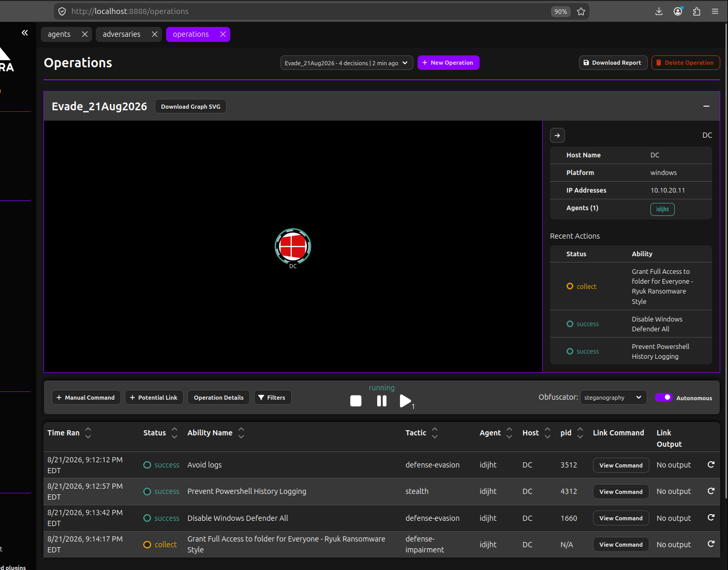Click the success status of Avoid logs
This screenshot has height=570, width=728.
[161, 465]
